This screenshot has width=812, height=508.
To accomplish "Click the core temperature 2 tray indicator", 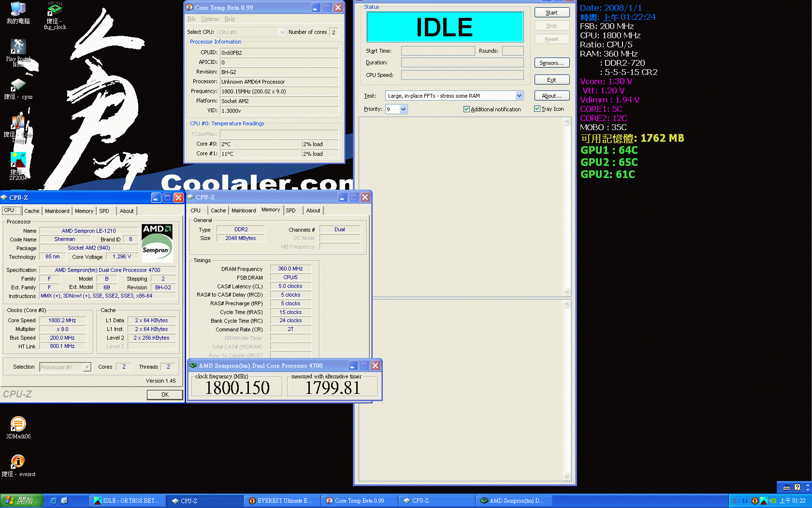I will point(735,501).
